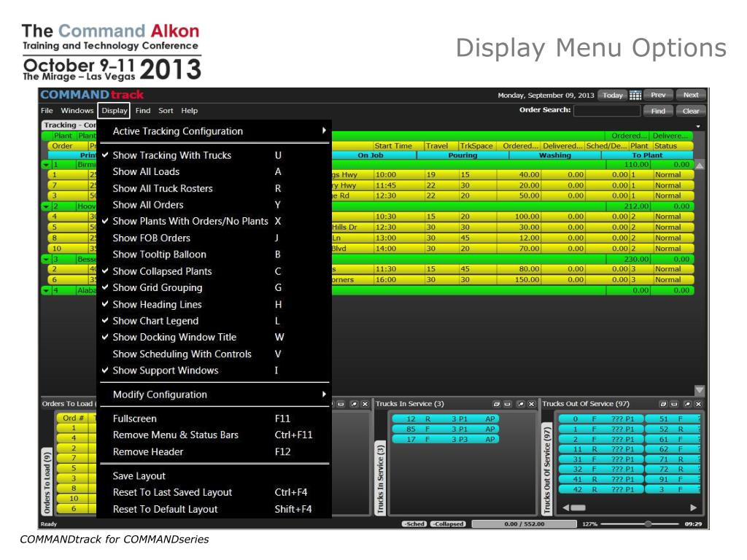Choose Remove Menu & Status Bars
The image size is (747, 560).
click(214, 435)
